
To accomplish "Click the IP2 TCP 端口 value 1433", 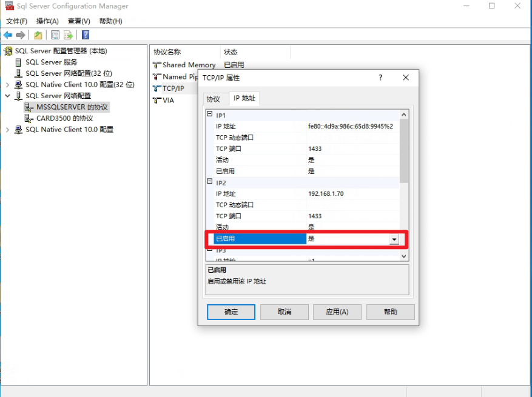I will point(315,216).
